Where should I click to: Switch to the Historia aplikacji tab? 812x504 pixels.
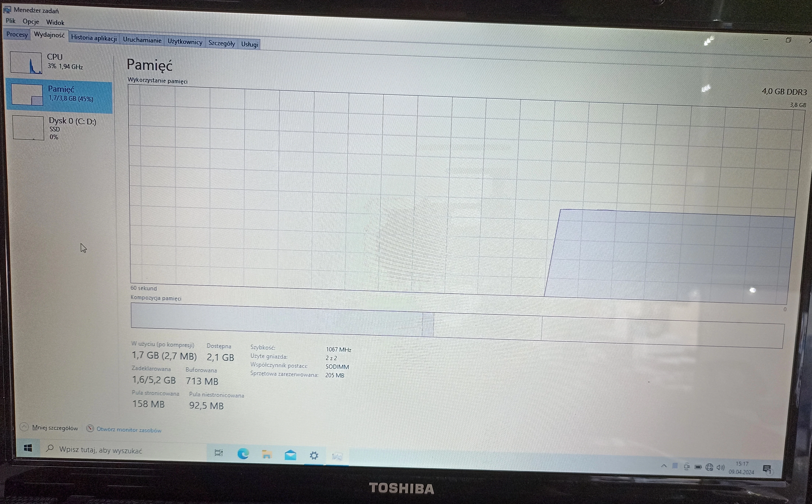coord(94,38)
